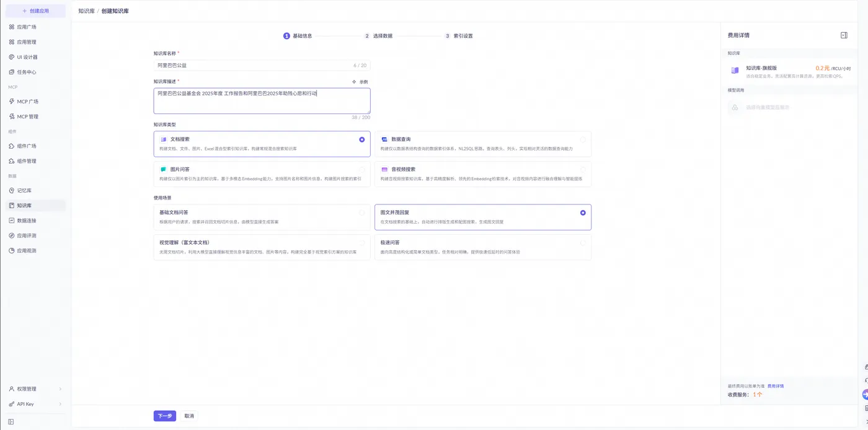Click the 创建知识库 breadcrumb text

tap(115, 11)
